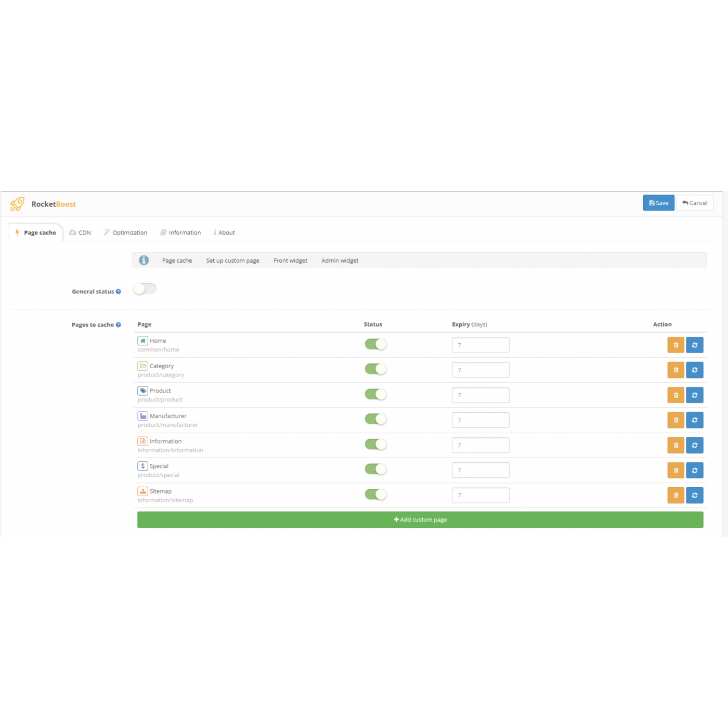728x728 pixels.
Task: Click the orange delete cache icon for Home
Action: click(675, 345)
